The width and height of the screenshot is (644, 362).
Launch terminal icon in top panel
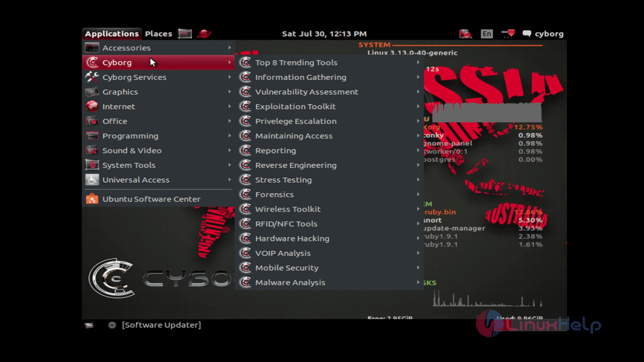point(185,34)
